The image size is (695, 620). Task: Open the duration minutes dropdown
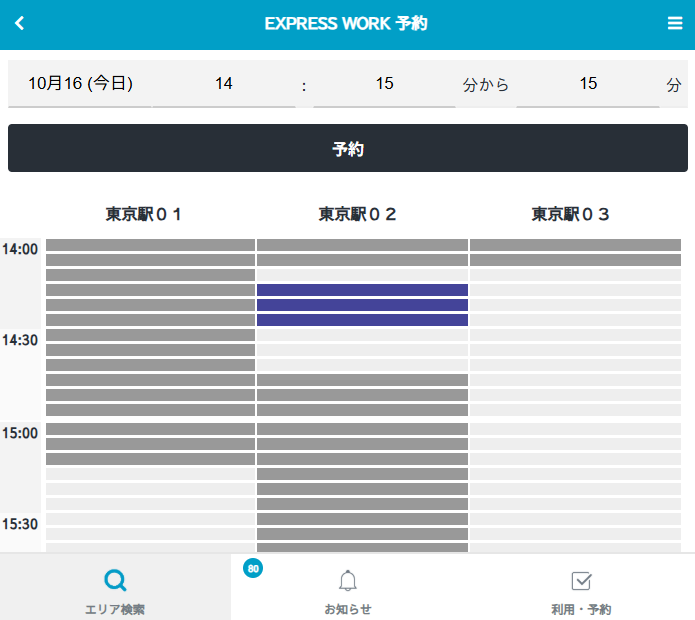588,84
